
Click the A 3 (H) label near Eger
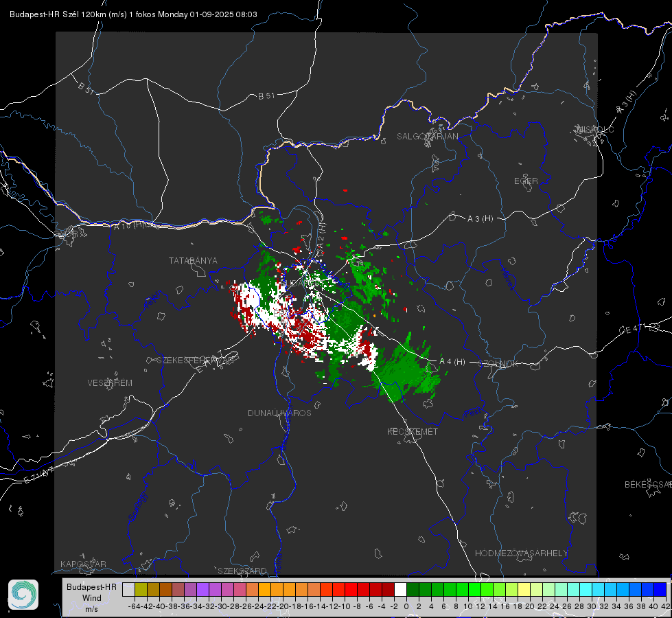(480, 219)
